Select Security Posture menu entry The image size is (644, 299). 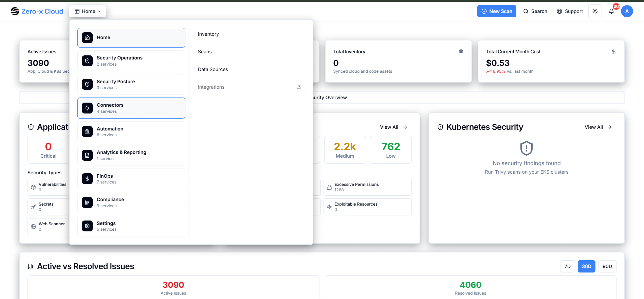pos(131,84)
